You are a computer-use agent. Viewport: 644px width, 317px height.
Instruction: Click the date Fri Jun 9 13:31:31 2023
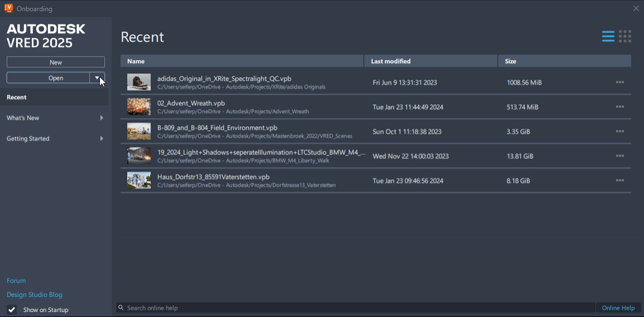coord(405,83)
